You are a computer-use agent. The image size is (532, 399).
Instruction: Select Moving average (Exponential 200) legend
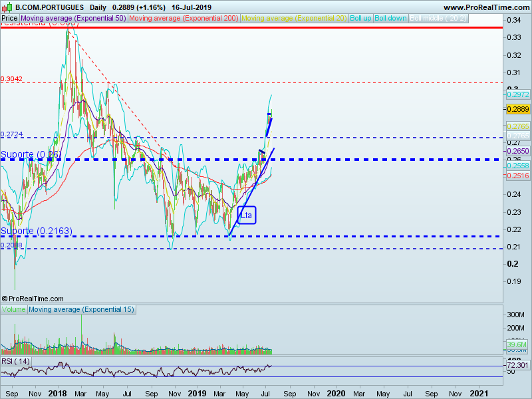tap(184, 19)
